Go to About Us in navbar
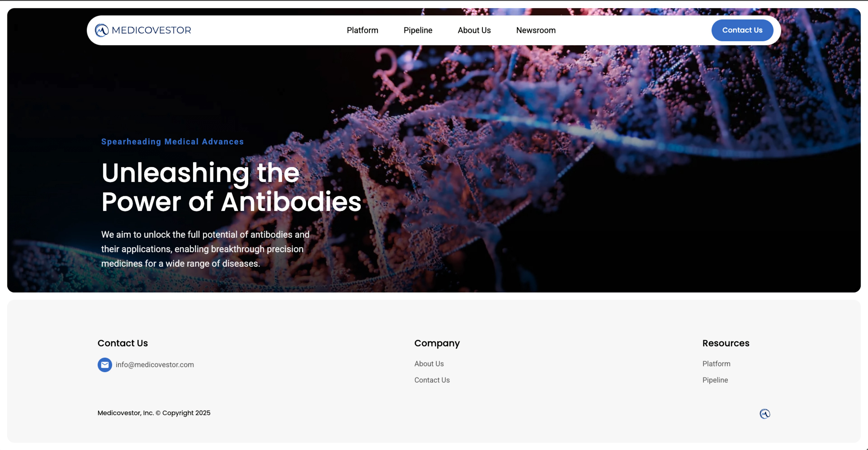The height and width of the screenshot is (450, 868). (474, 30)
